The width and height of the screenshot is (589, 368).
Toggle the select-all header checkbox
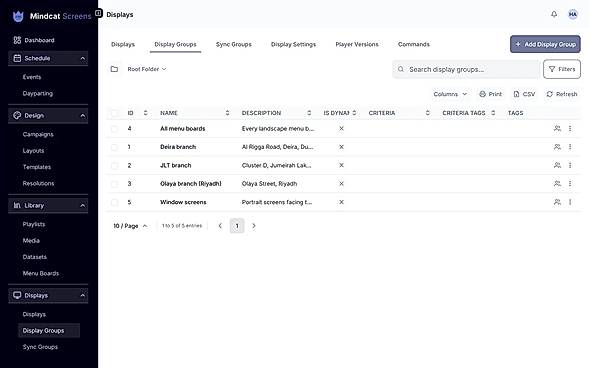(x=115, y=113)
